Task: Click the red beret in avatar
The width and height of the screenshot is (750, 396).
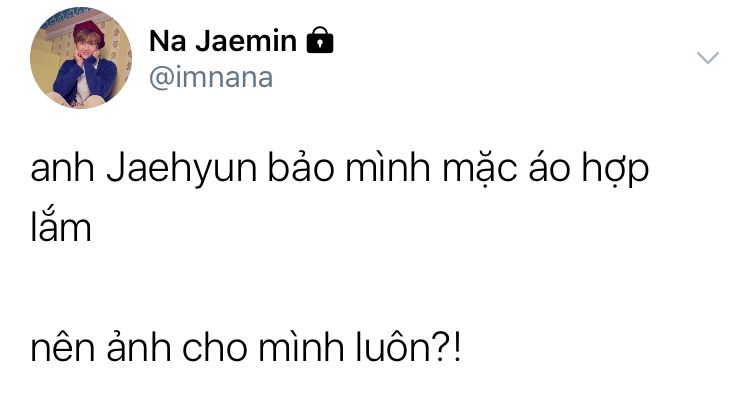Action: 89,32
